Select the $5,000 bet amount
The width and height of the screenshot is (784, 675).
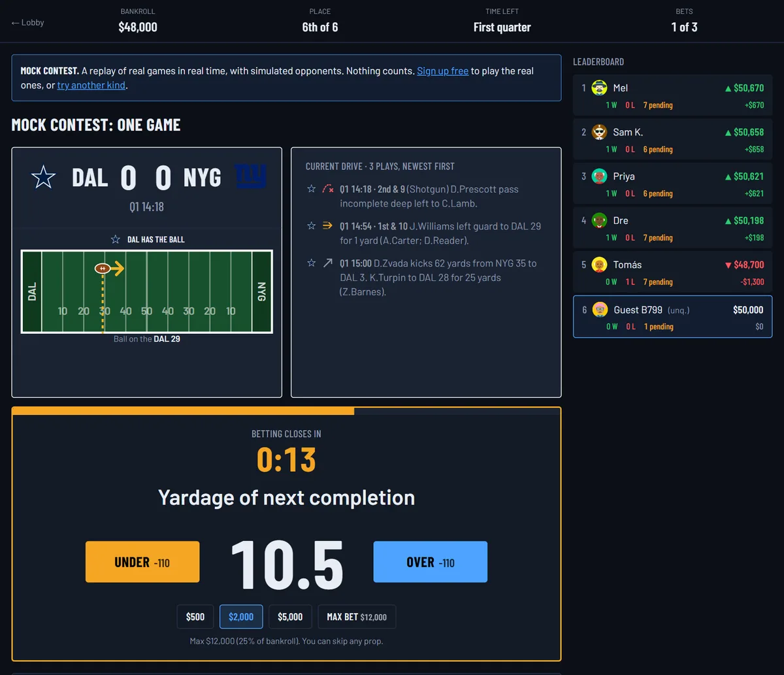click(x=290, y=617)
